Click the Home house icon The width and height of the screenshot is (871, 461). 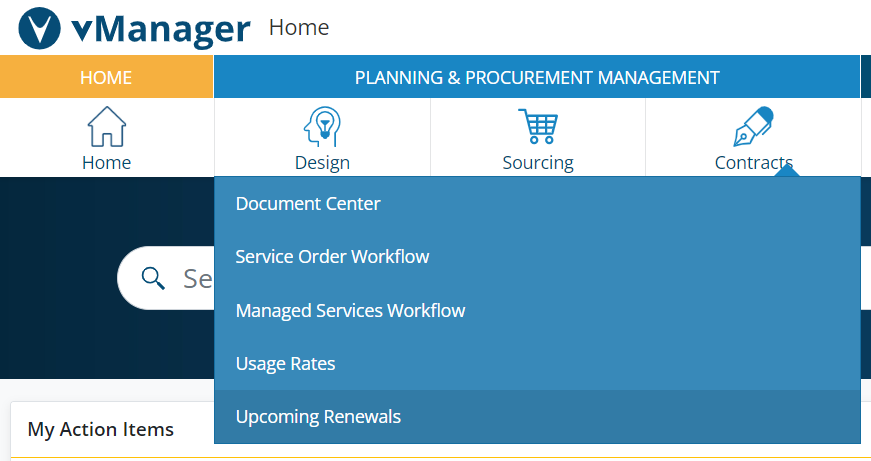pos(107,128)
